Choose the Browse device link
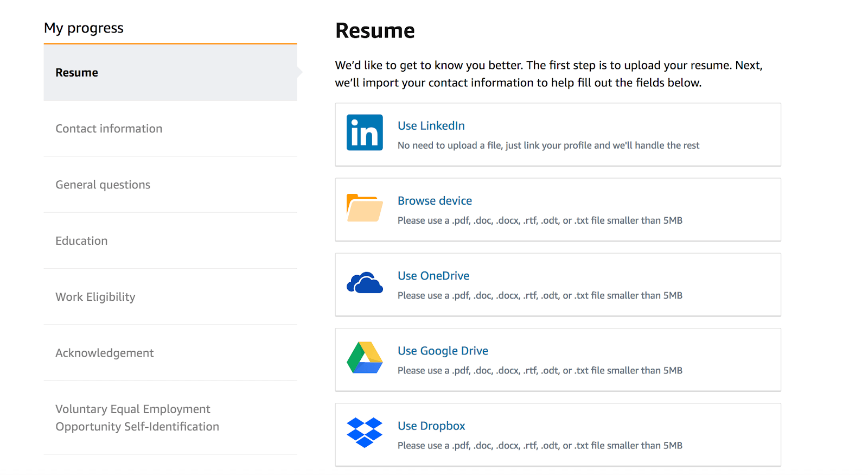Viewport: 868px width, 475px height. [435, 201]
